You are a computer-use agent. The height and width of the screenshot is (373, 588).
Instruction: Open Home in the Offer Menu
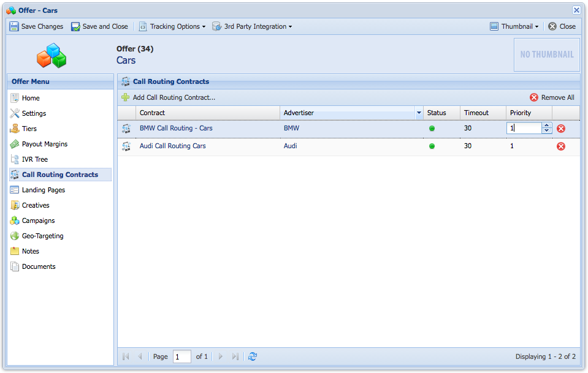tap(31, 98)
